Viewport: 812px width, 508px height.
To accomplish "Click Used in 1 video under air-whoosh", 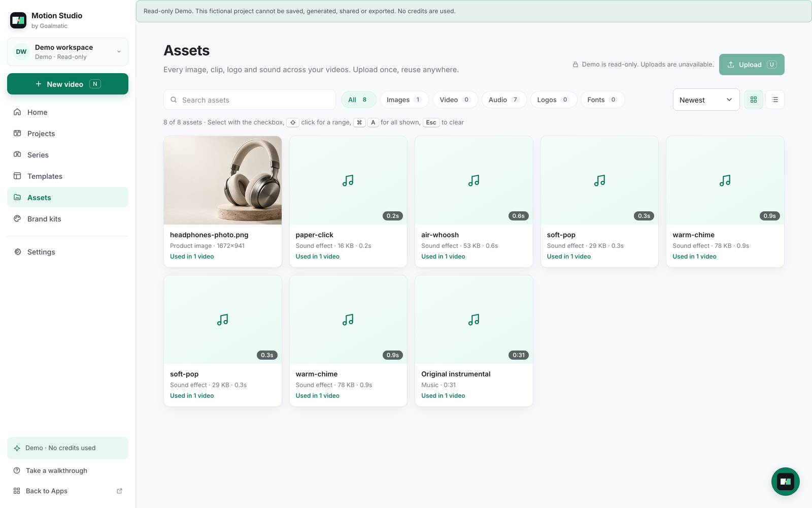I will point(443,257).
